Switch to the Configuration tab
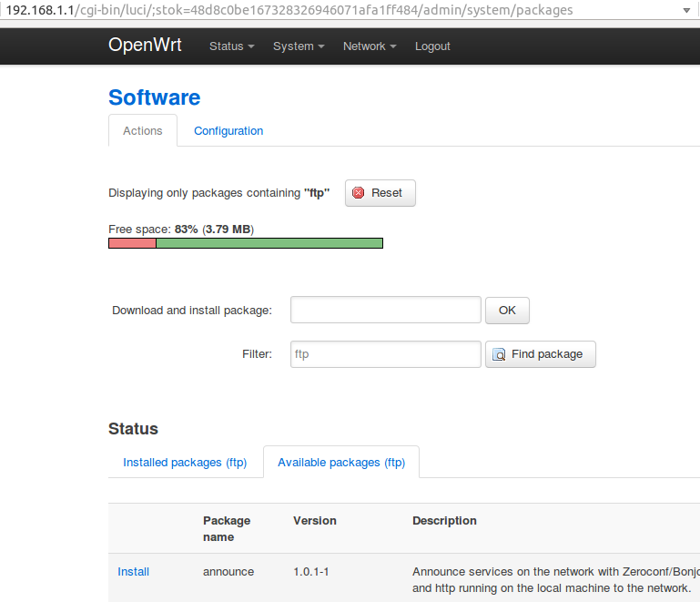Image resolution: width=700 pixels, height=602 pixels. coord(228,131)
